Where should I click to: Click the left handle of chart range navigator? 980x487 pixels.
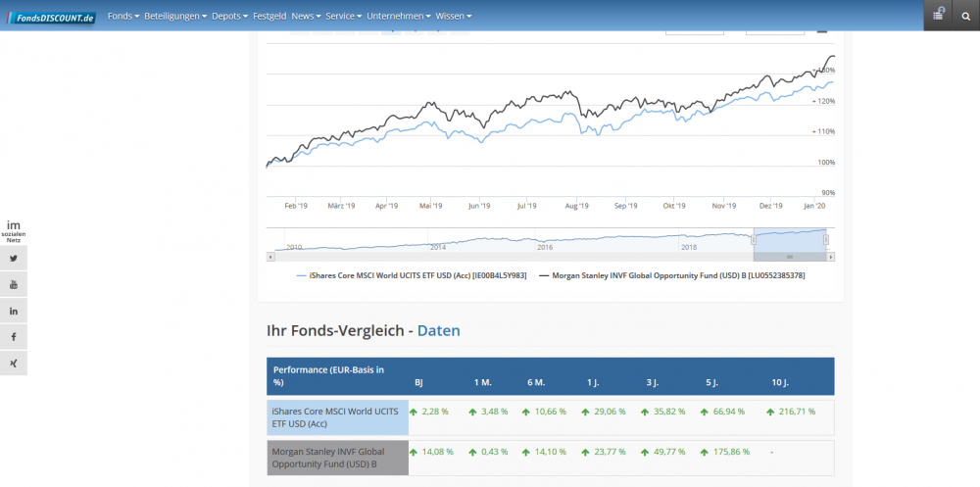click(754, 240)
